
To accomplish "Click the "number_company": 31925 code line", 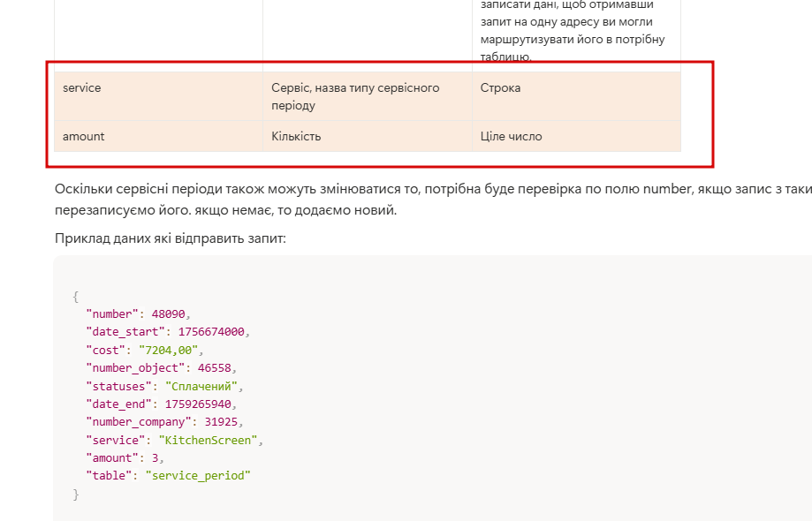I will coord(163,422).
